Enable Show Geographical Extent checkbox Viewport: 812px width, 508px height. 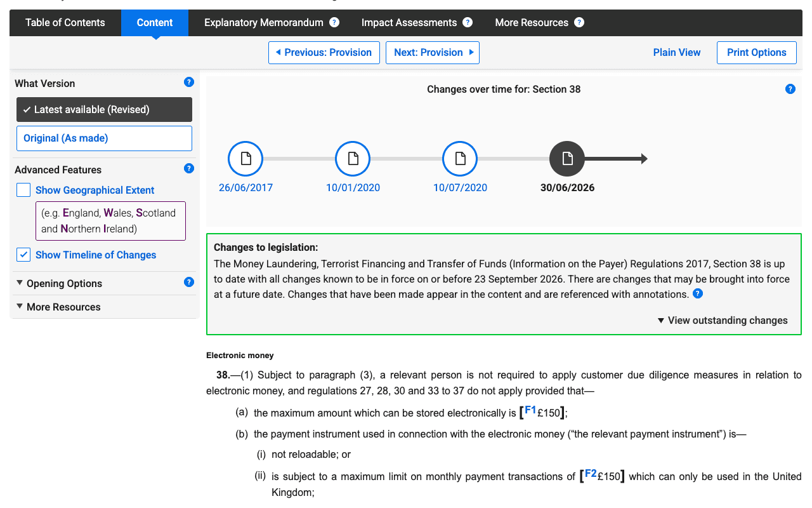click(x=23, y=190)
